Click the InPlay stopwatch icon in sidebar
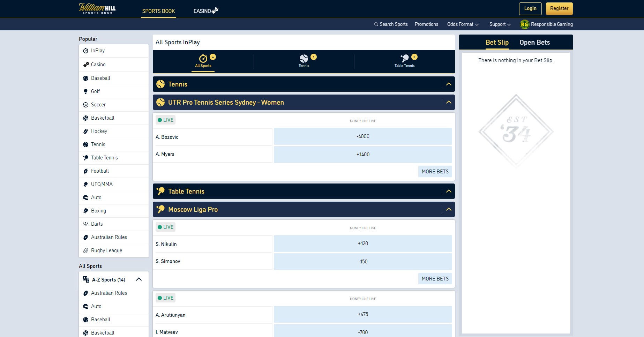This screenshot has width=644, height=337. (85, 51)
